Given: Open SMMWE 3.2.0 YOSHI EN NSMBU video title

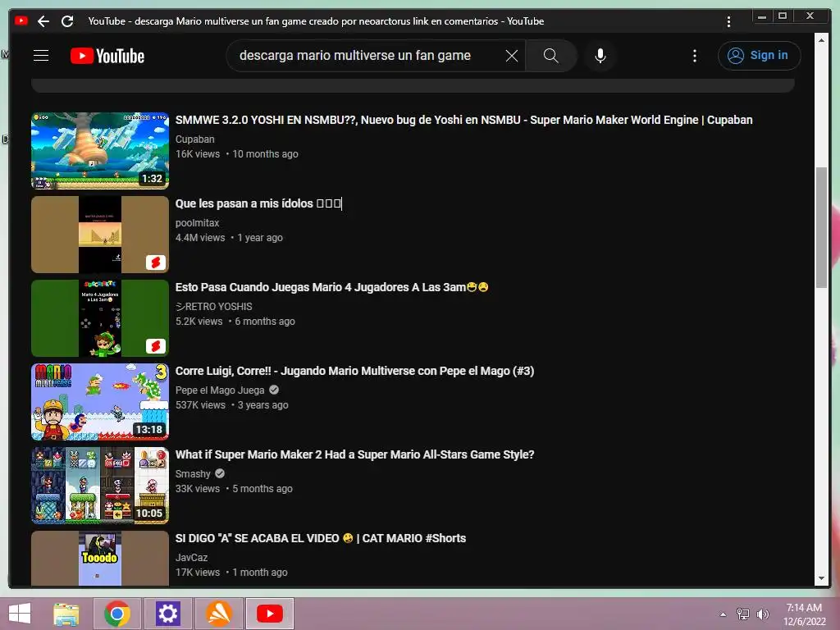Looking at the screenshot, I should tap(464, 120).
